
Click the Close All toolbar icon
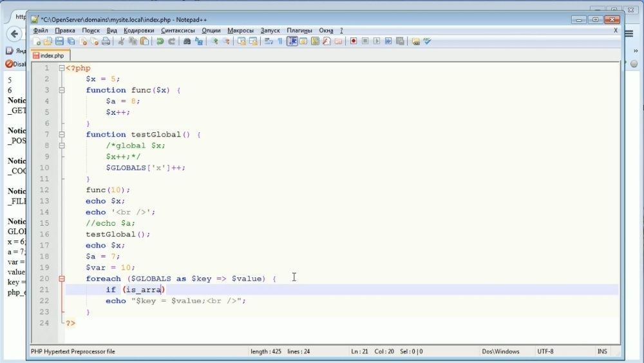(x=95, y=41)
